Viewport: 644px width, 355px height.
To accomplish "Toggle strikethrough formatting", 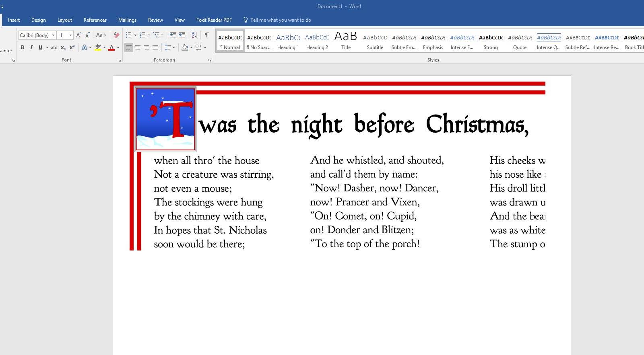I will pos(54,47).
